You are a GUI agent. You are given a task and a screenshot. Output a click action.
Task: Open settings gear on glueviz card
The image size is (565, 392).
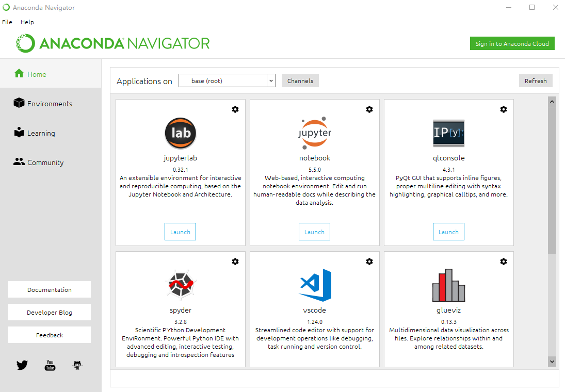pyautogui.click(x=504, y=262)
